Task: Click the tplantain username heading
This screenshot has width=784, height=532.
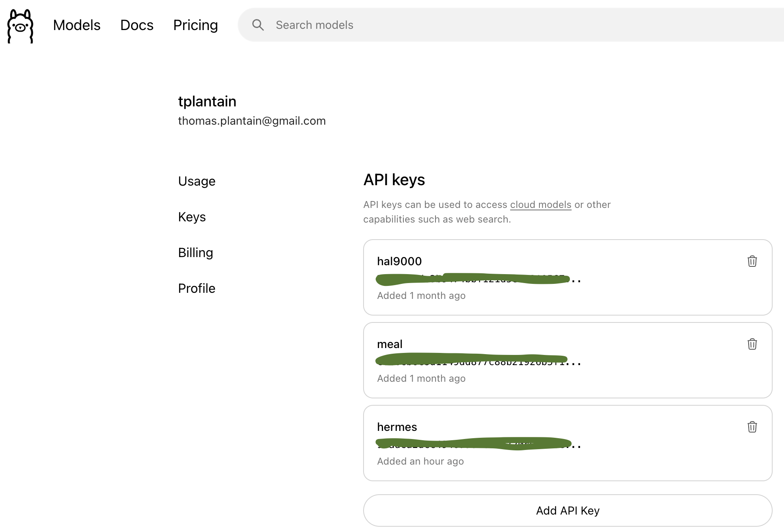Action: 207,101
